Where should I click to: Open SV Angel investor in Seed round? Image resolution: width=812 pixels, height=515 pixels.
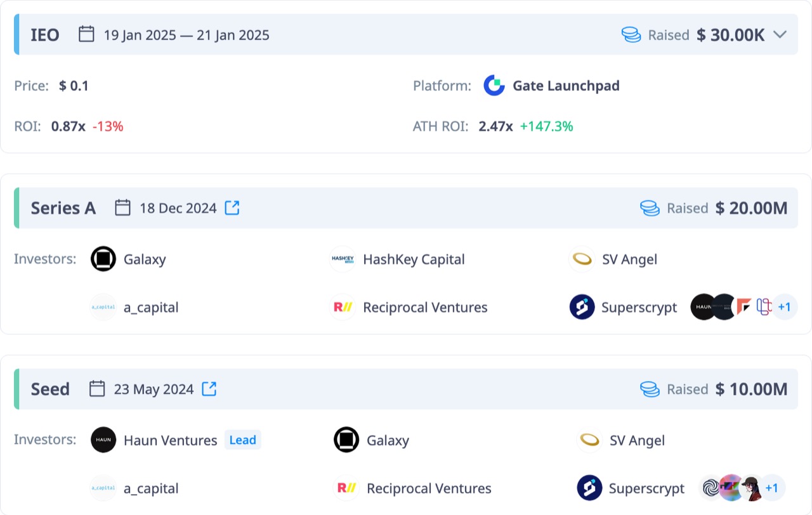637,441
